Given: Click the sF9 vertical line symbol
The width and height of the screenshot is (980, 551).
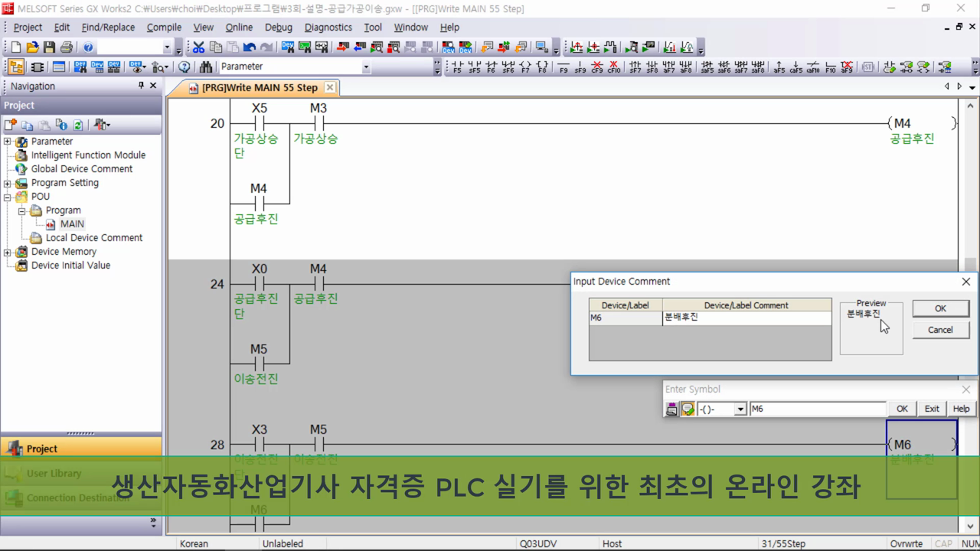Looking at the screenshot, I should click(x=580, y=67).
